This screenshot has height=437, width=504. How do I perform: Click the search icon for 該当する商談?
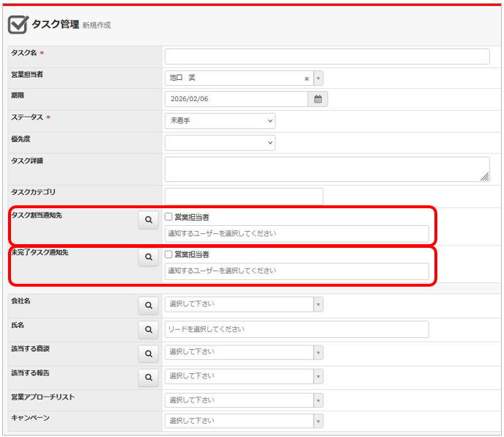click(x=149, y=353)
